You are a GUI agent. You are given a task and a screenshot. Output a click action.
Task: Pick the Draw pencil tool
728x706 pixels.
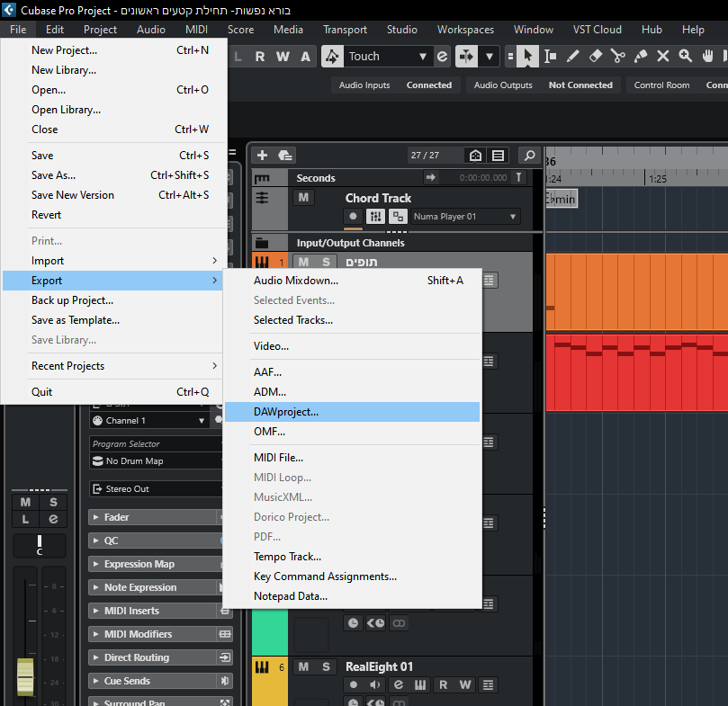572,57
